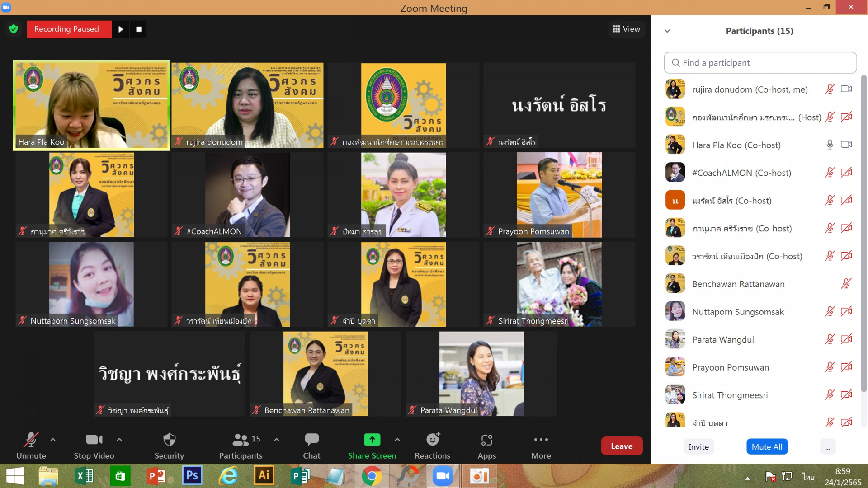Open the Security shield icon

click(169, 440)
